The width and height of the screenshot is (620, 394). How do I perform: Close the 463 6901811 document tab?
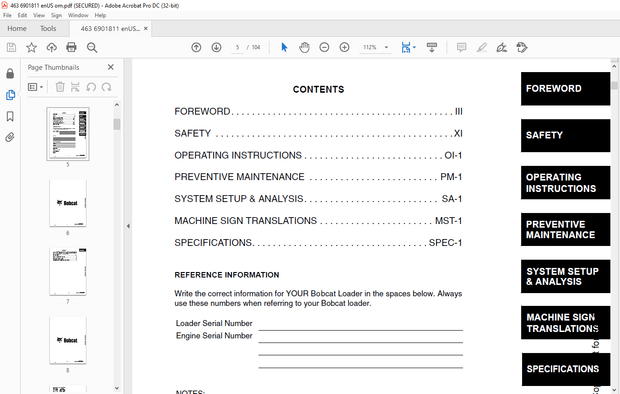(146, 28)
